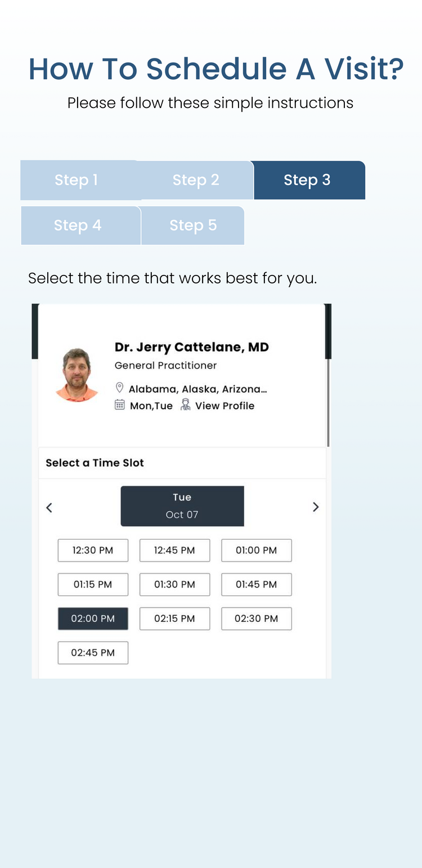The height and width of the screenshot is (868, 422).
Task: Open the Step 4 tab
Action: point(78,225)
